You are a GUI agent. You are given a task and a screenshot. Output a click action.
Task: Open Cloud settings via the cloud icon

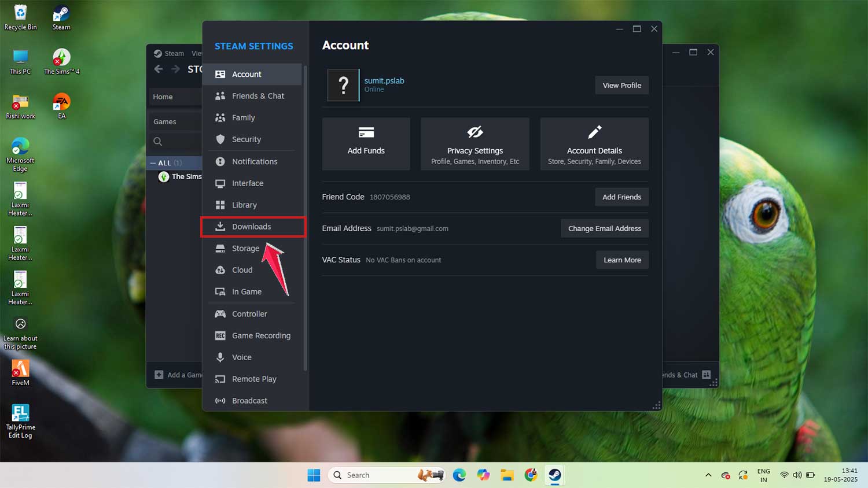coord(220,269)
